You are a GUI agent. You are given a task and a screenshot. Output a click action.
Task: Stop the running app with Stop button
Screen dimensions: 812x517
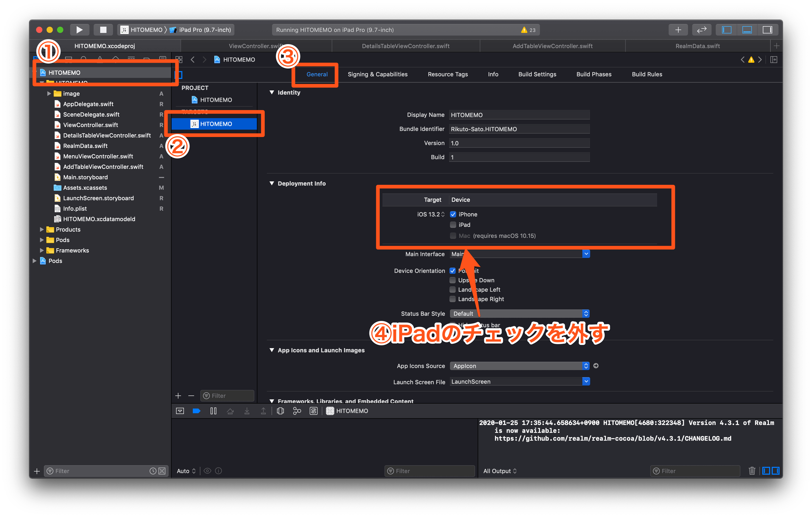click(103, 30)
